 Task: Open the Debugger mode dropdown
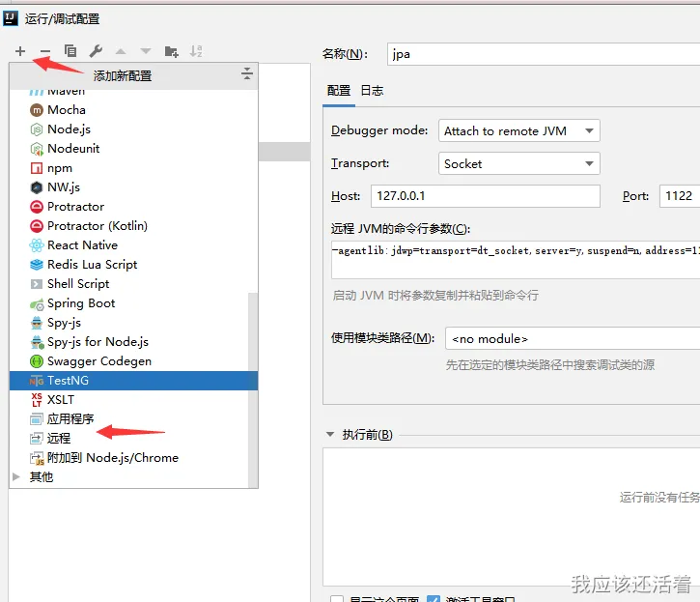click(x=518, y=130)
